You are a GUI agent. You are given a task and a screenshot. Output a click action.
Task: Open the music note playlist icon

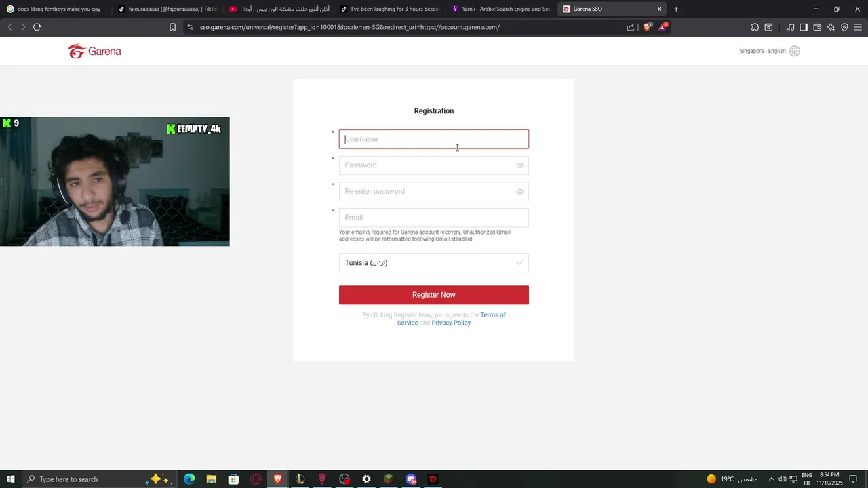click(790, 27)
